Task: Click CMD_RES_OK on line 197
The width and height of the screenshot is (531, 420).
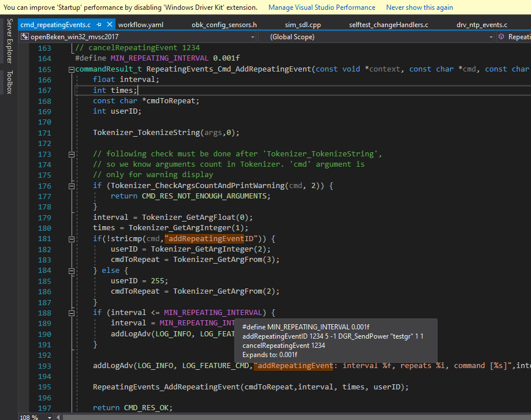Action: point(146,408)
